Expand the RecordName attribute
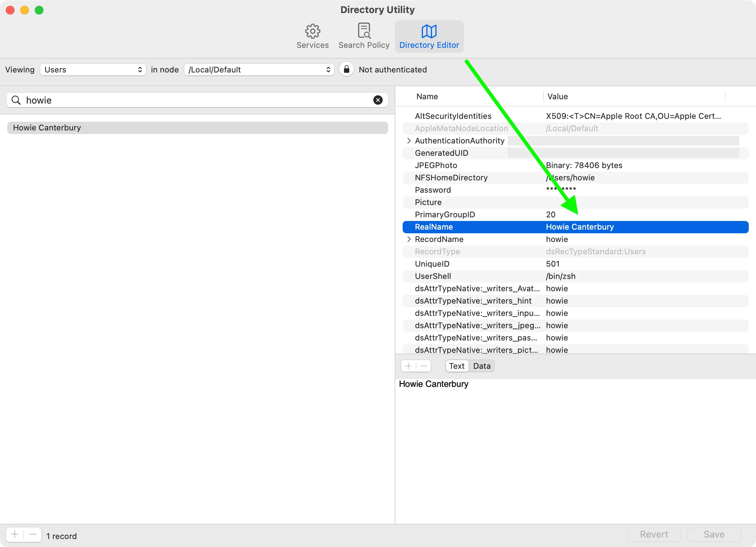The width and height of the screenshot is (756, 547). tap(409, 239)
